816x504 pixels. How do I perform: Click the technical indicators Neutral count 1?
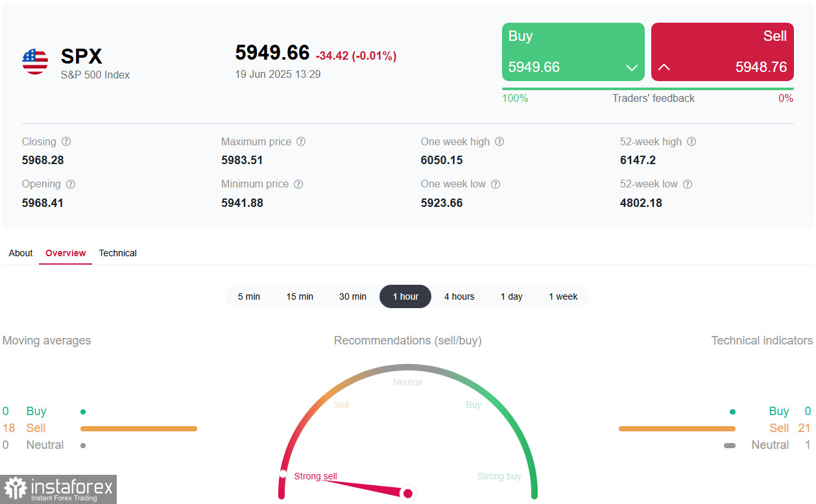click(808, 445)
